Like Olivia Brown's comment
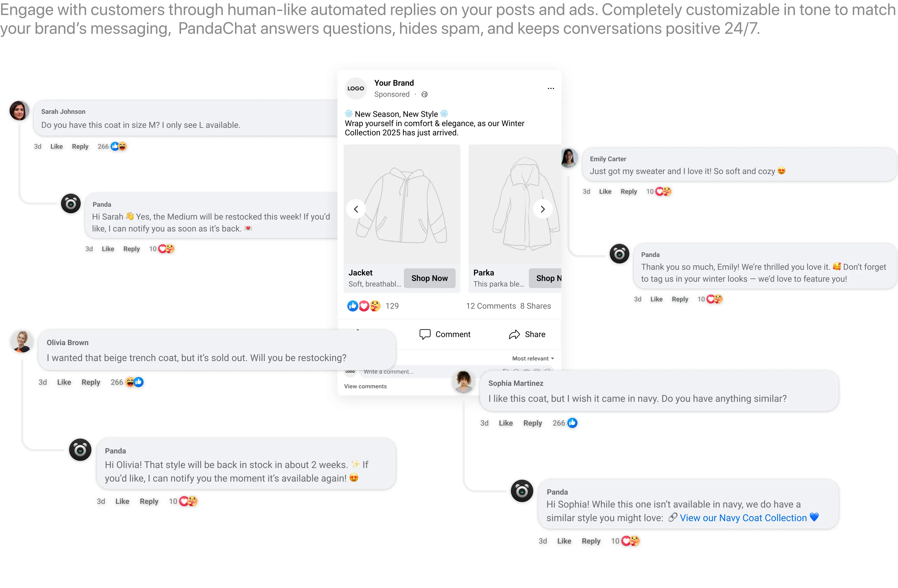This screenshot has height=588, width=898. 64,382
